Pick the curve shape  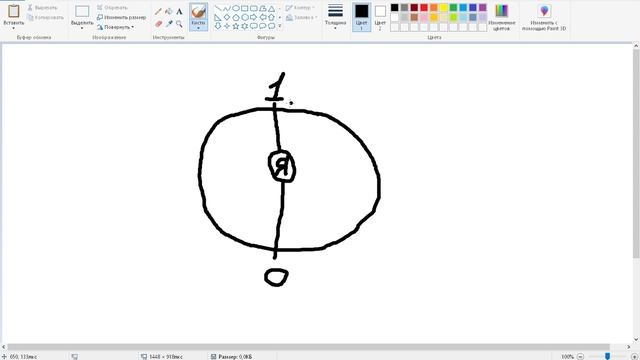[x=227, y=8]
